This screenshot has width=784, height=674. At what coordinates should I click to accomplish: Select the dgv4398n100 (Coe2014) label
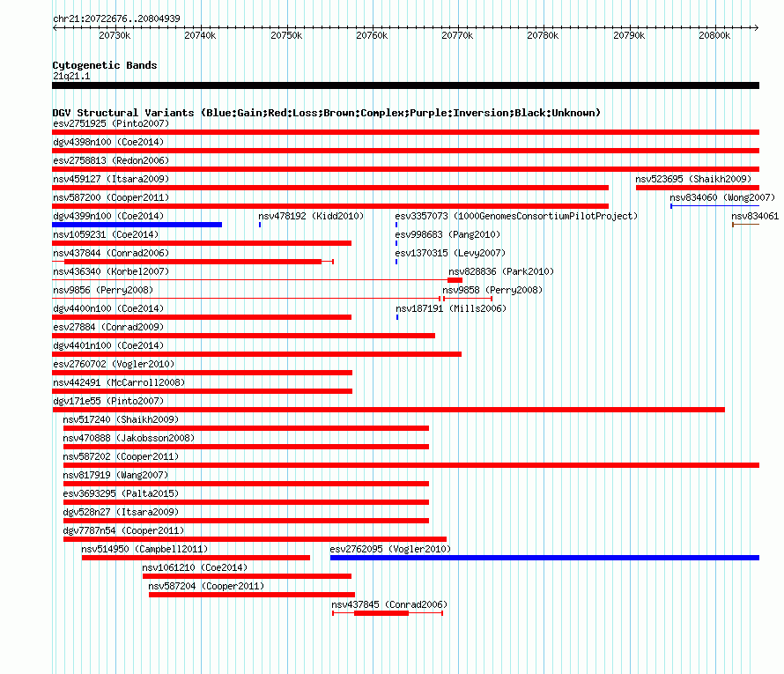108,142
